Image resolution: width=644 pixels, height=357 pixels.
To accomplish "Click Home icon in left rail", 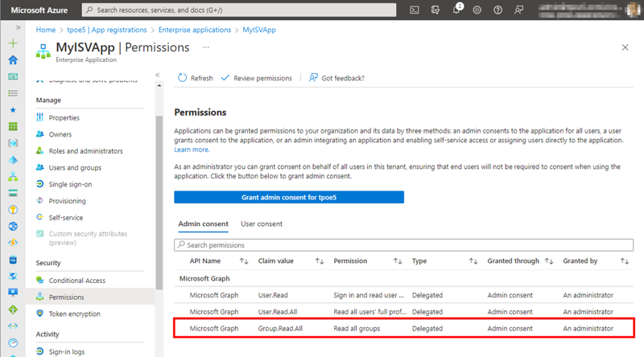I will pos(12,60).
